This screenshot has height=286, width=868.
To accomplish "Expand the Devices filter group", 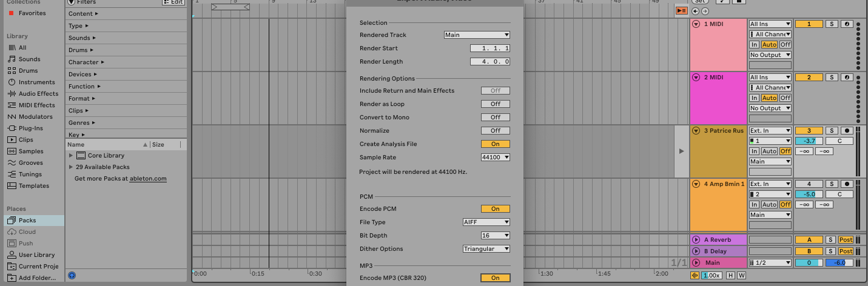I will [x=82, y=74].
